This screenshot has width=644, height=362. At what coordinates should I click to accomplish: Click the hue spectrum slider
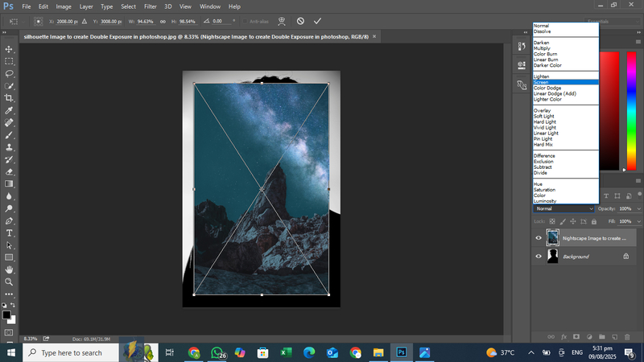pos(631,111)
